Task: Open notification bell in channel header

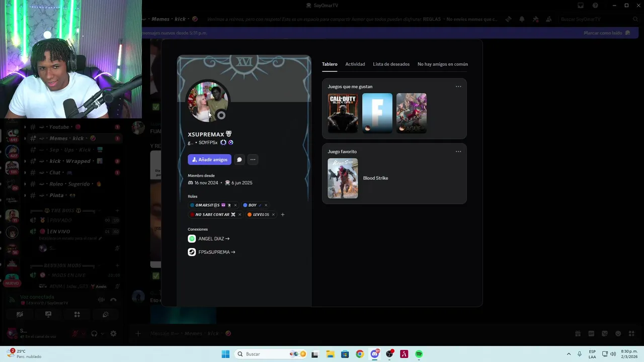Action: click(522, 19)
